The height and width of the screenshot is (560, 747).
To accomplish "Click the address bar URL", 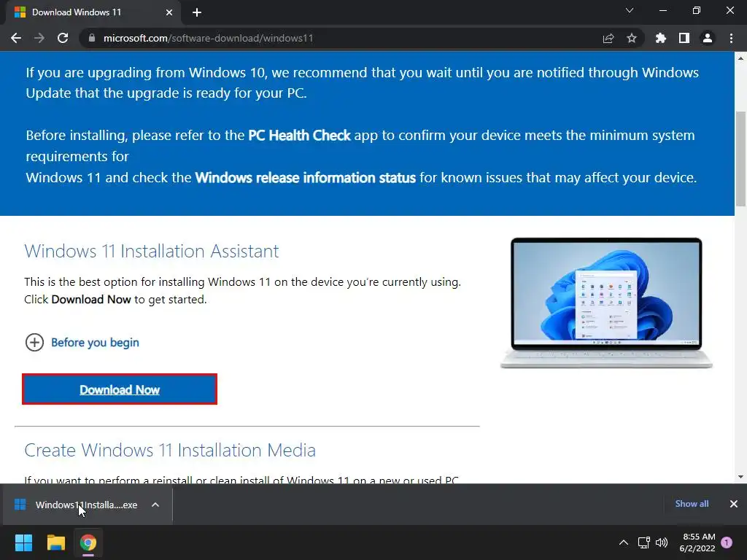I will (208, 38).
